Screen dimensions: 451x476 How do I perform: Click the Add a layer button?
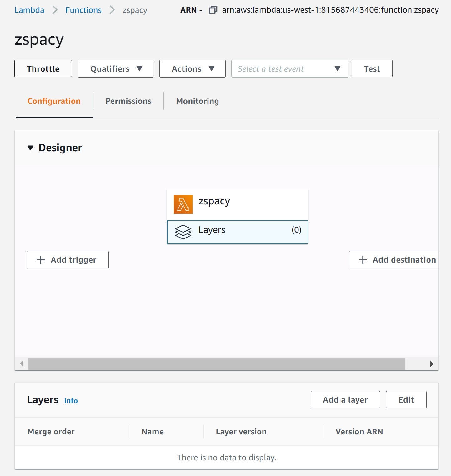pos(345,400)
